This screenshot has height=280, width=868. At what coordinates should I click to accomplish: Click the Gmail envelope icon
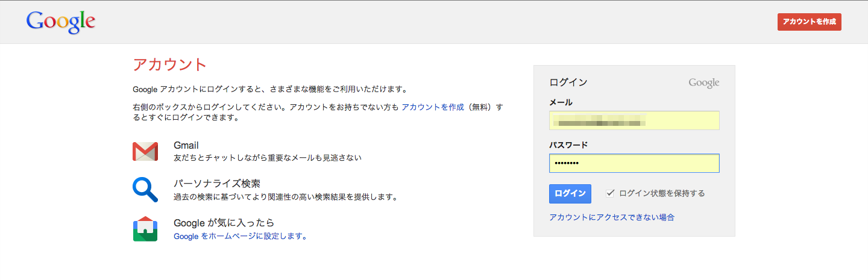pos(145,152)
